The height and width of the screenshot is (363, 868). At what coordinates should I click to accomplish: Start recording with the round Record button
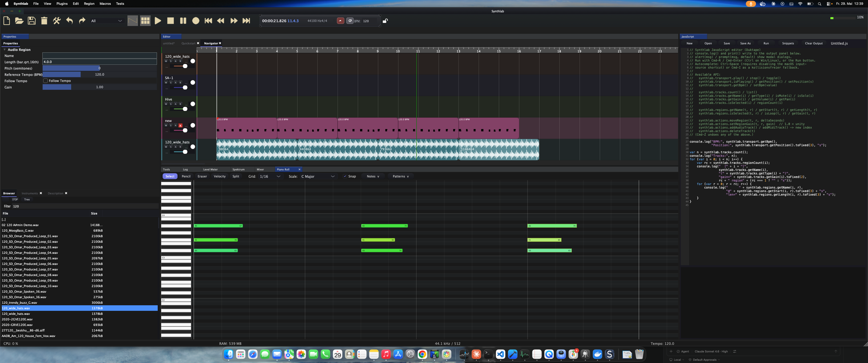(x=196, y=21)
